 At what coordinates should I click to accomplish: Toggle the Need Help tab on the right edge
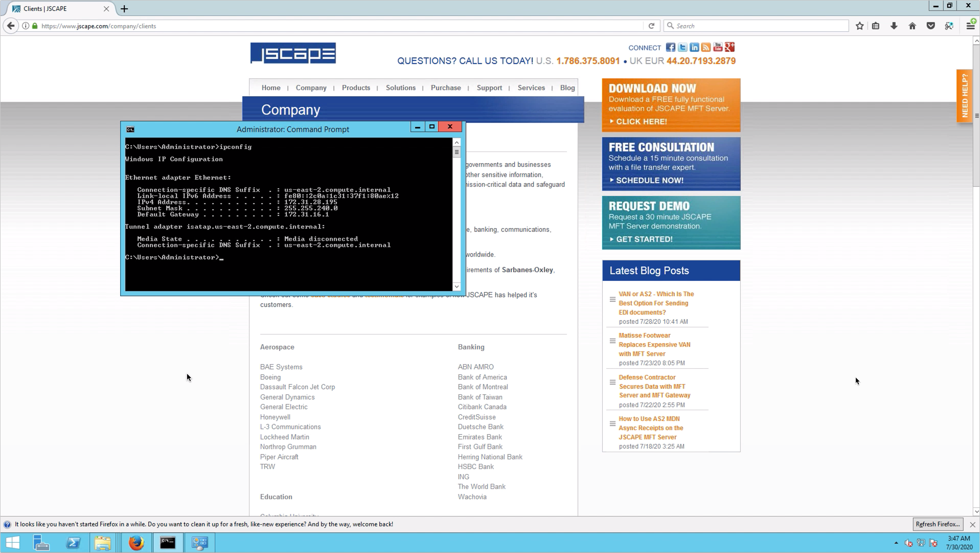pos(965,96)
